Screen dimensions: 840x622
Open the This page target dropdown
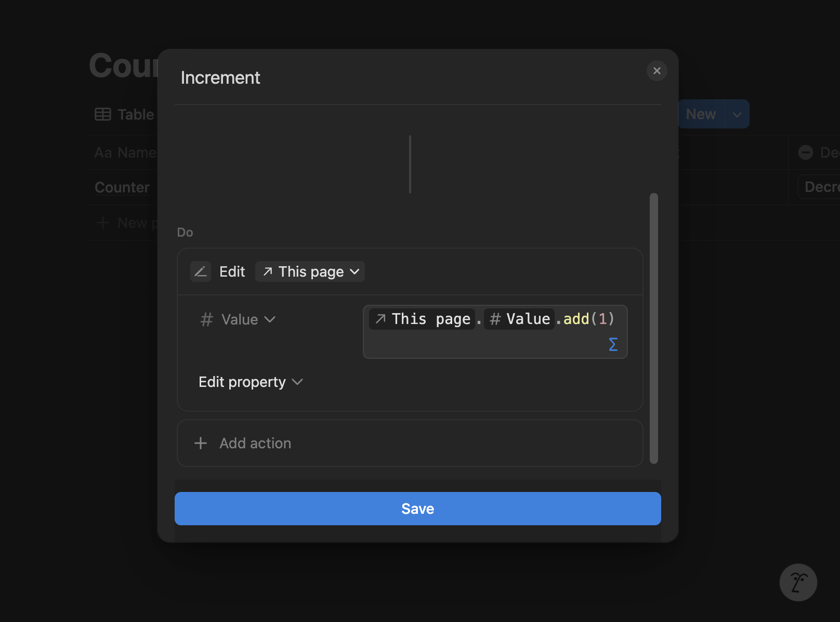click(x=310, y=271)
